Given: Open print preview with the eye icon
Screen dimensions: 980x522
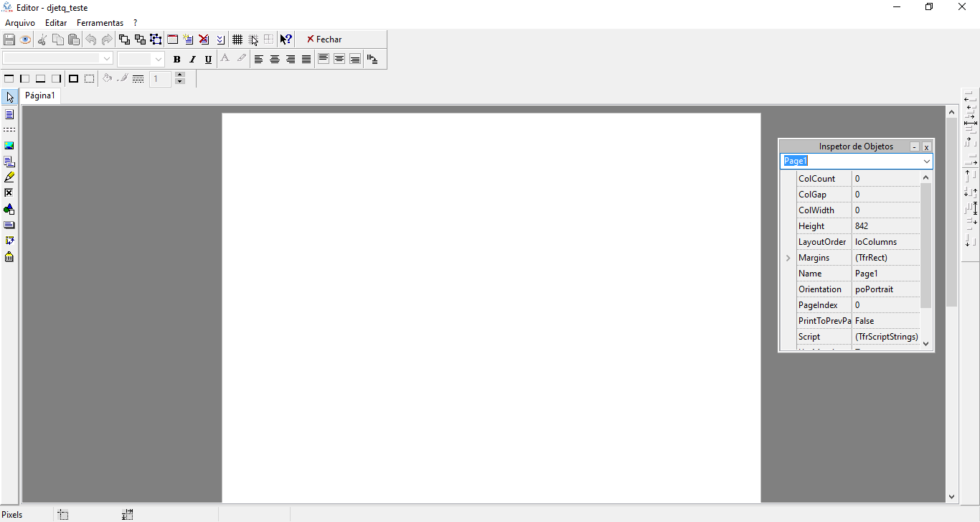Looking at the screenshot, I should tap(25, 39).
